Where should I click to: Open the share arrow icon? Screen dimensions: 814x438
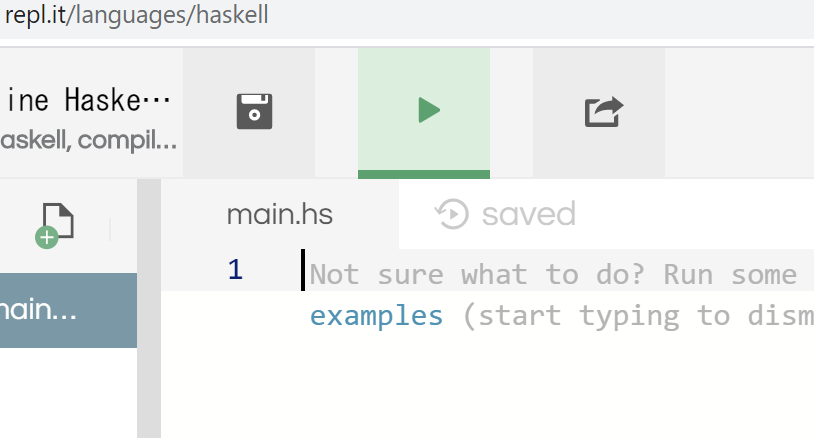604,112
